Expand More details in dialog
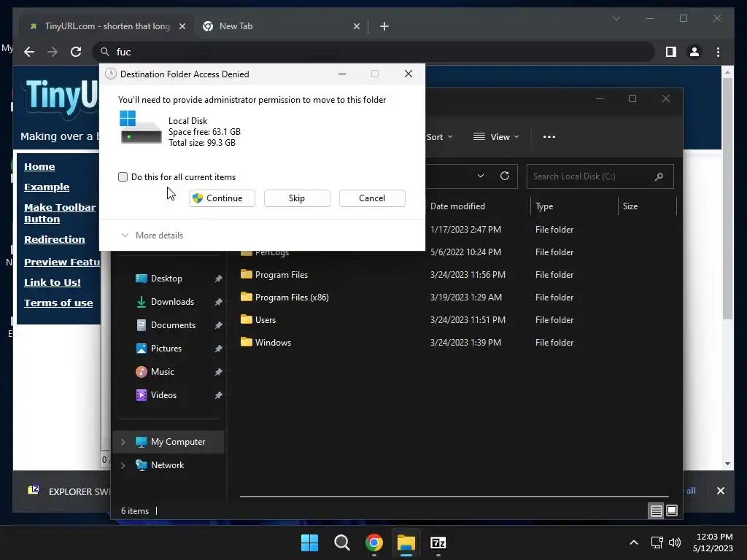The height and width of the screenshot is (560, 747). [152, 236]
